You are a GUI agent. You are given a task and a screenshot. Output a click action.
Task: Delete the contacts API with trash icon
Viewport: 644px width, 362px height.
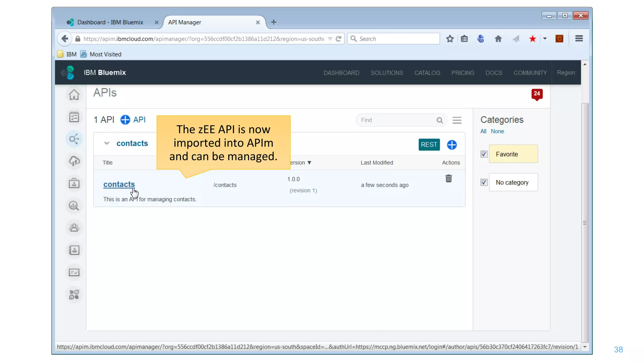pos(449,178)
